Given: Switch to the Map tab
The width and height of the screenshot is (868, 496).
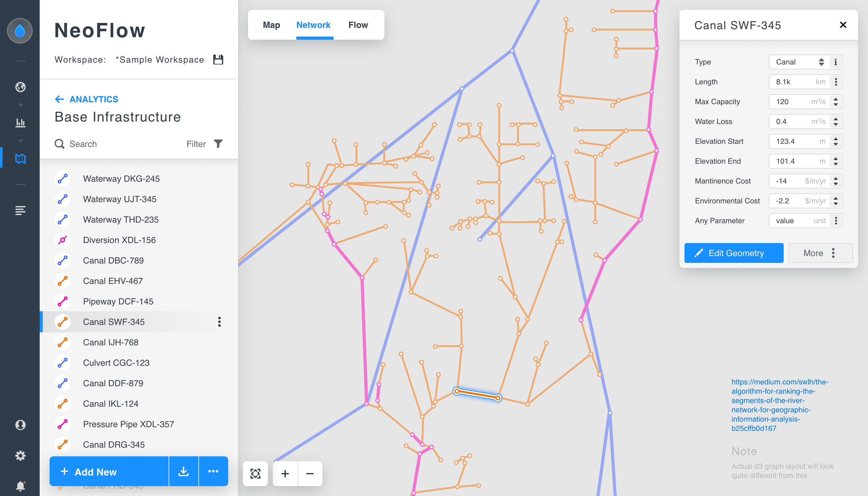Looking at the screenshot, I should [272, 25].
